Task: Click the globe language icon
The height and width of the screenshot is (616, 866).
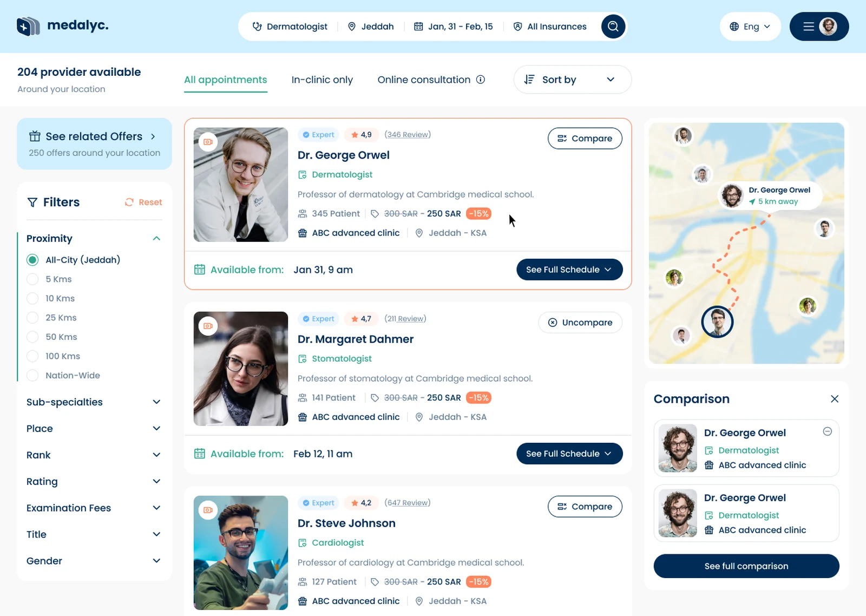Action: pos(734,27)
